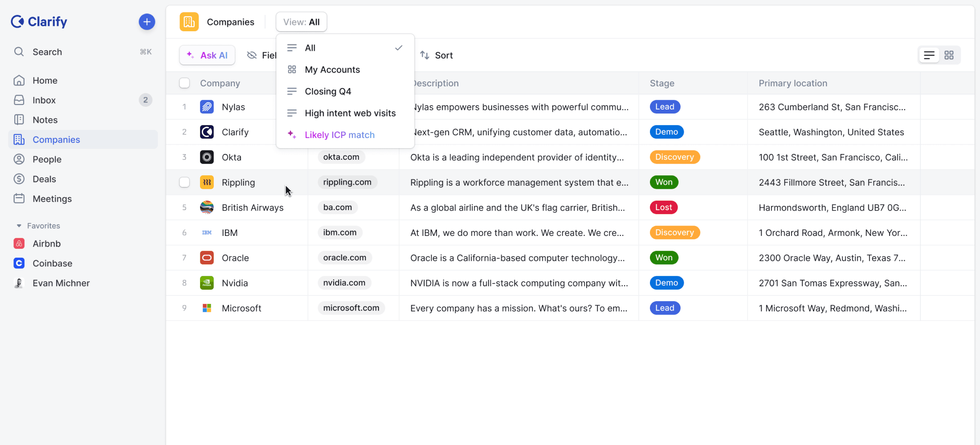The width and height of the screenshot is (980, 445).
Task: Open the ba.com domain link
Action: 338,207
